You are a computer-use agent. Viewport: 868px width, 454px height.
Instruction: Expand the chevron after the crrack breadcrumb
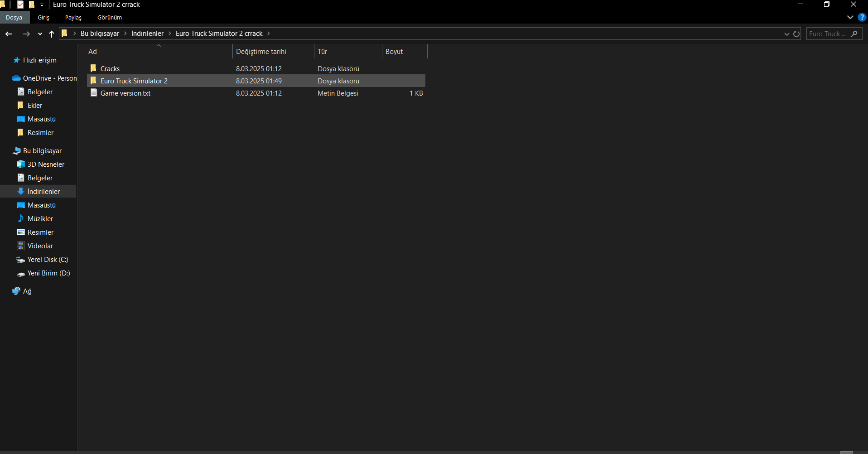point(268,34)
